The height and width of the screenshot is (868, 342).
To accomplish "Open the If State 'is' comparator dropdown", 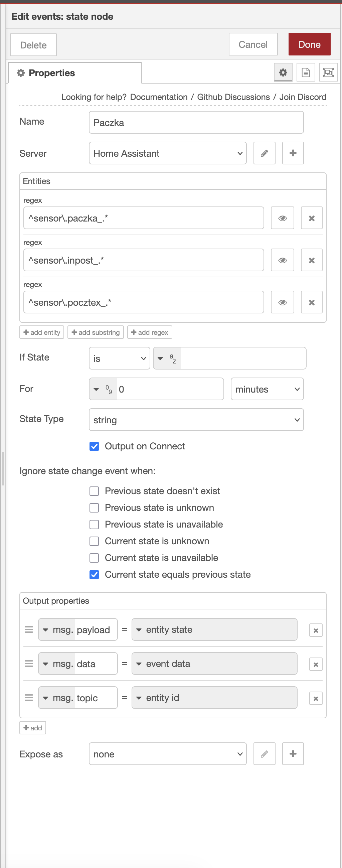I will pos(119,358).
